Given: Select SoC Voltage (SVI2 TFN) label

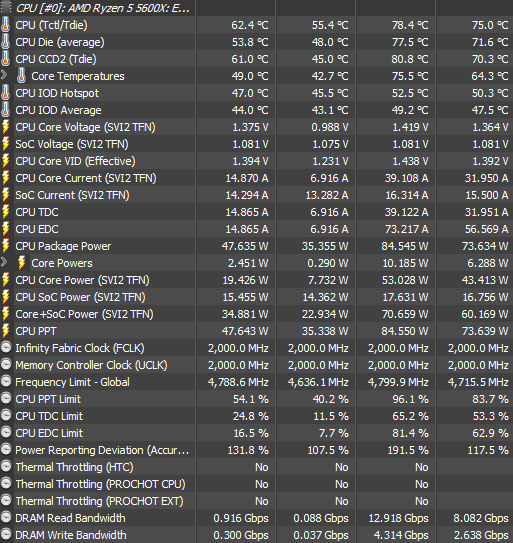Looking at the screenshot, I should pos(72,144).
